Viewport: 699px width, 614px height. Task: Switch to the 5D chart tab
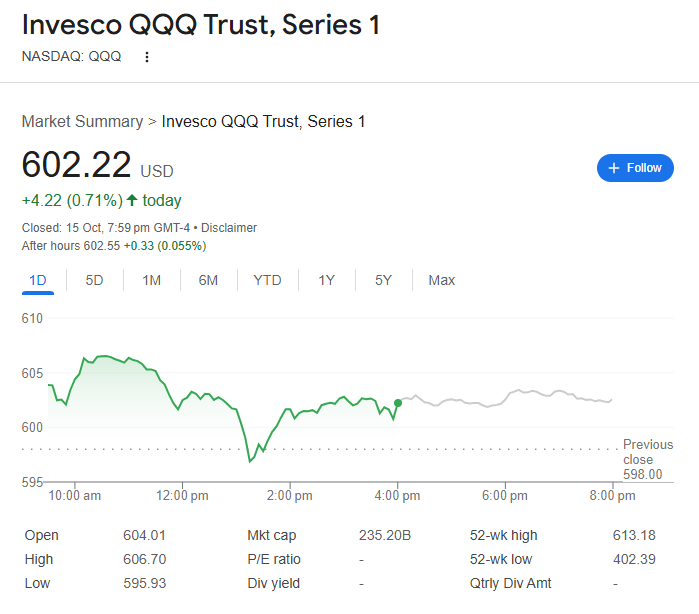pos(94,280)
